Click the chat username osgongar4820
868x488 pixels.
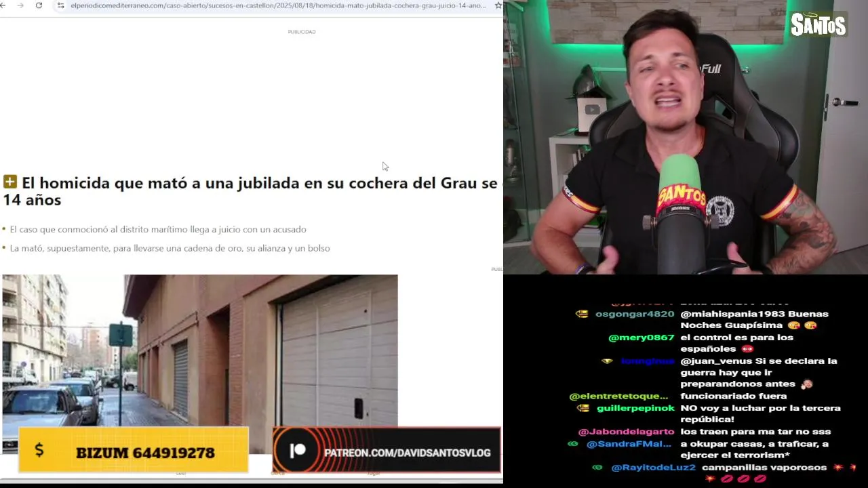635,314
